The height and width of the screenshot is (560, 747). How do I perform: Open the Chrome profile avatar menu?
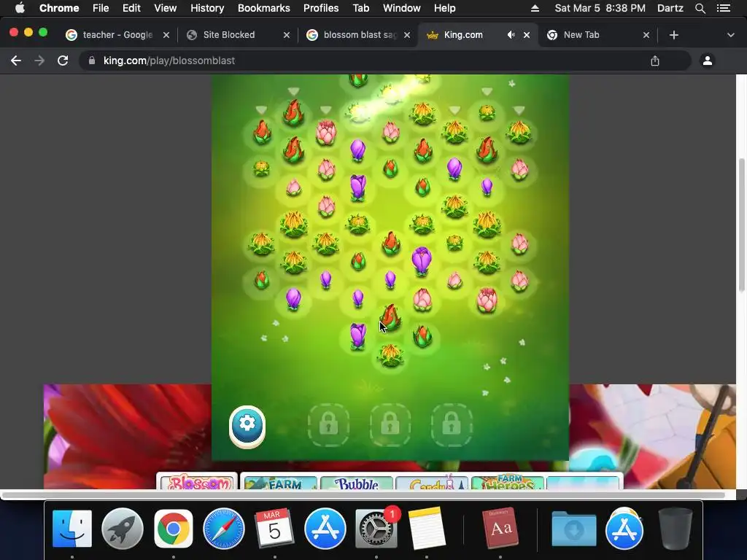pyautogui.click(x=708, y=61)
